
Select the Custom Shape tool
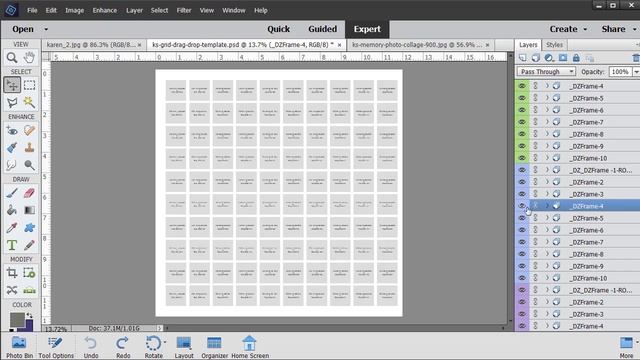pos(29,228)
